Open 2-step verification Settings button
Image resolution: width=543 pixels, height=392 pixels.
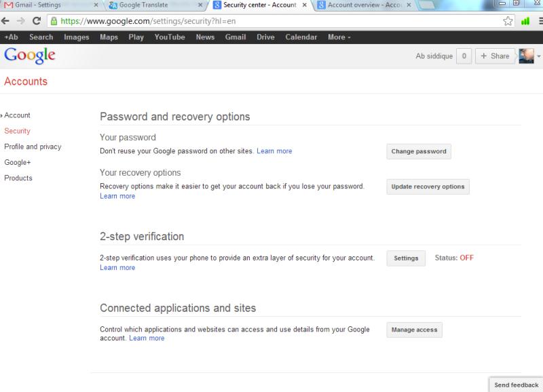point(406,258)
